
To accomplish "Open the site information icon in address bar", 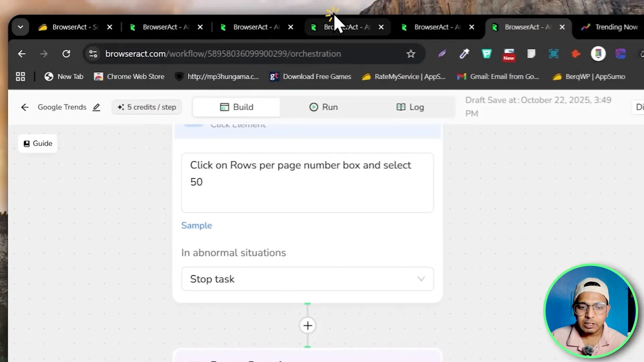I will [x=93, y=54].
